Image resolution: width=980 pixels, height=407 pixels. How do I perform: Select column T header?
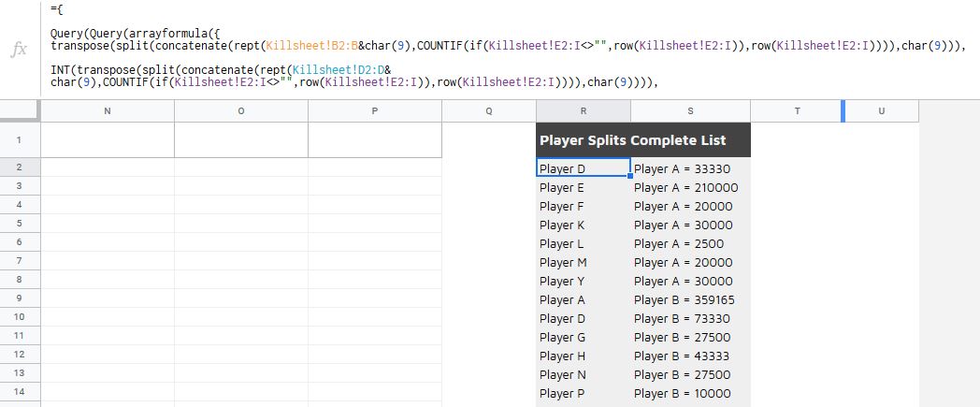click(x=797, y=111)
